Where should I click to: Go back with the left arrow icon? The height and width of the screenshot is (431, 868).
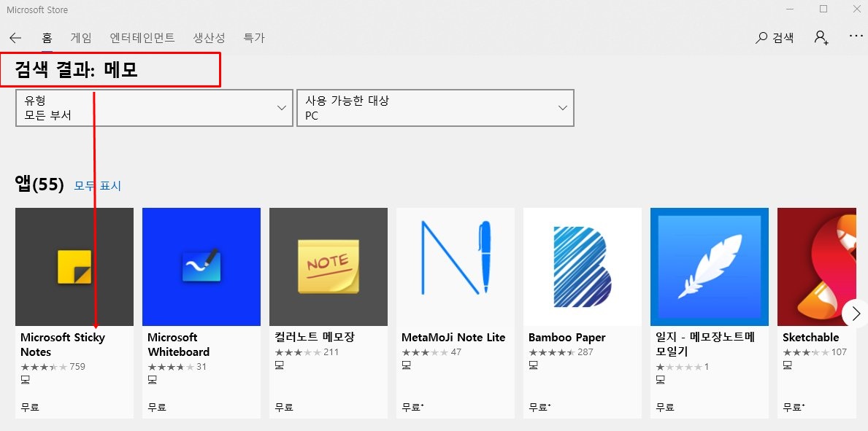click(x=15, y=38)
